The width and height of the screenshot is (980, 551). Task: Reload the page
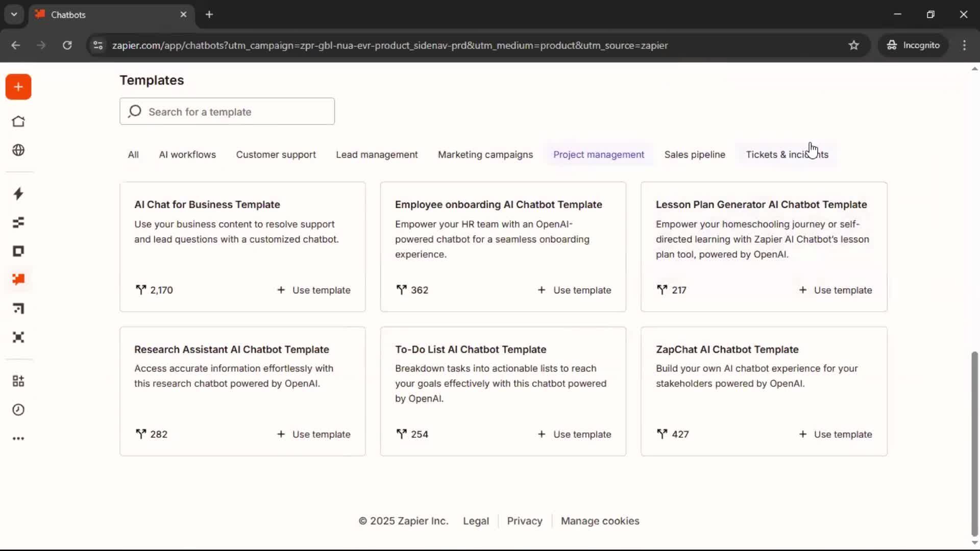tap(67, 45)
